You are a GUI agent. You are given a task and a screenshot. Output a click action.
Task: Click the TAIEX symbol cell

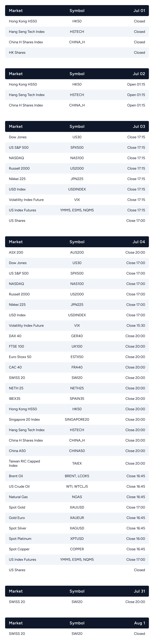pos(77,463)
